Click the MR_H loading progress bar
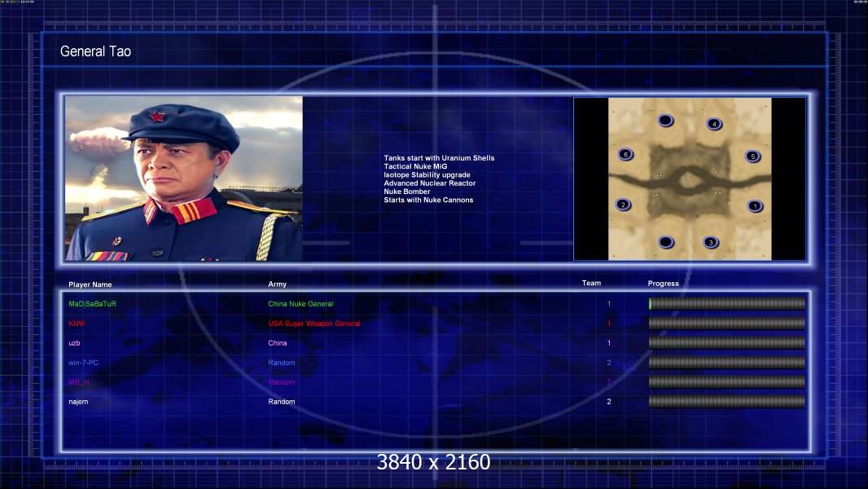 [727, 382]
